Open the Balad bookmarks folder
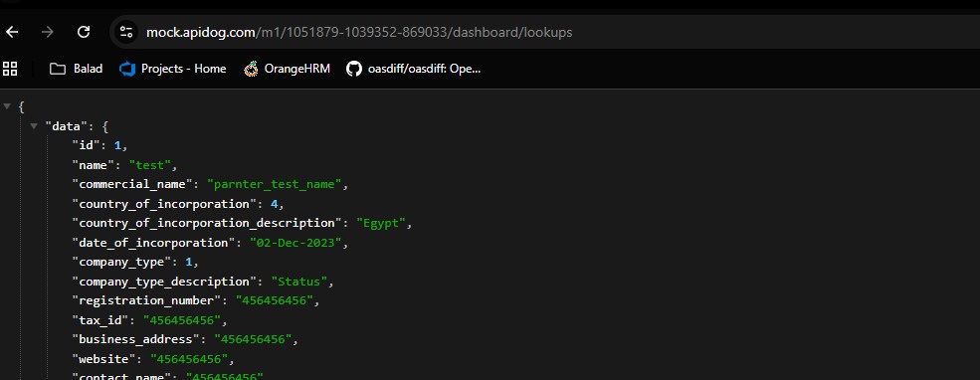This screenshot has height=380, width=980. [x=77, y=69]
